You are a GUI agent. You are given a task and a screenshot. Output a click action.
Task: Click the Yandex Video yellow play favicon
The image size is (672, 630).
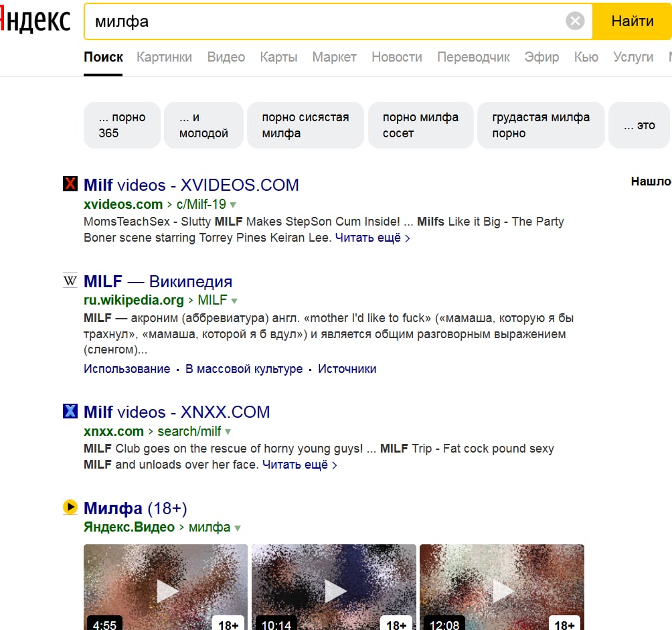coord(70,507)
